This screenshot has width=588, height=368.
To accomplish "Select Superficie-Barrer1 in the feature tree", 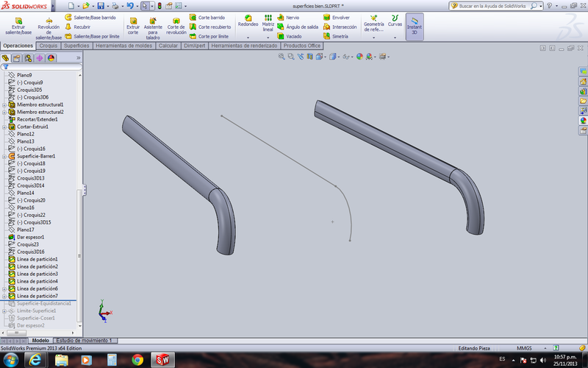I will [x=36, y=156].
